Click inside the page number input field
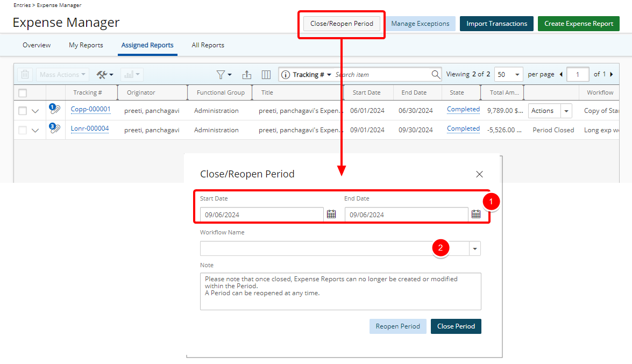The image size is (632, 364). click(578, 74)
